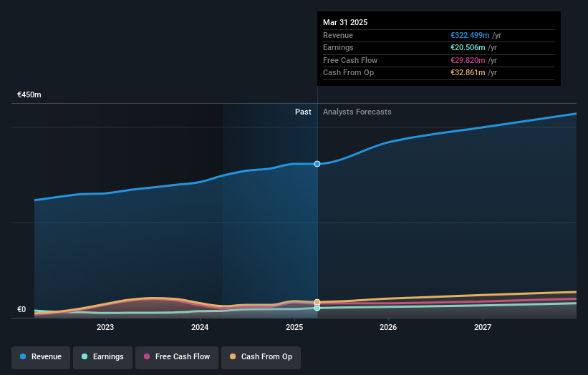
Task: Click the teal Earnings data point marker
Action: [317, 308]
